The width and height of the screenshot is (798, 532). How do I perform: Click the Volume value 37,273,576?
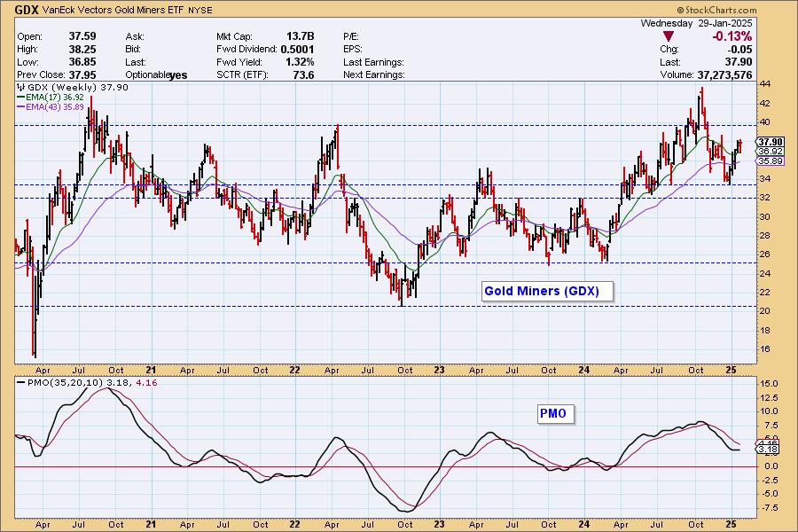[724, 74]
